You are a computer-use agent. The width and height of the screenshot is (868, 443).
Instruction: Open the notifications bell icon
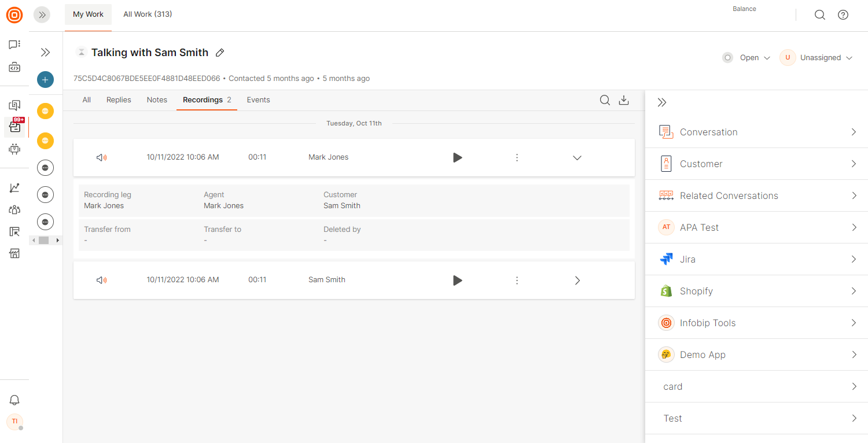[x=14, y=400]
